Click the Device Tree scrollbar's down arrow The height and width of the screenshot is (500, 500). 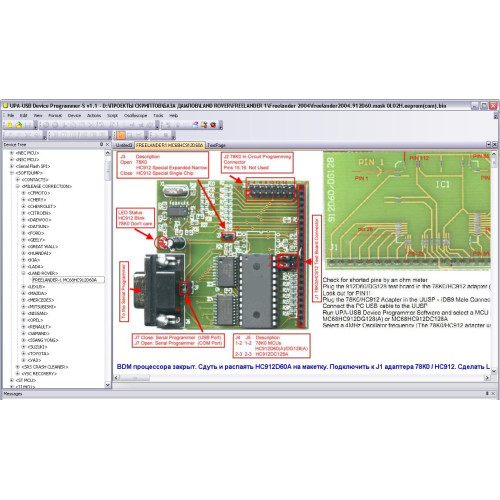(x=108, y=385)
